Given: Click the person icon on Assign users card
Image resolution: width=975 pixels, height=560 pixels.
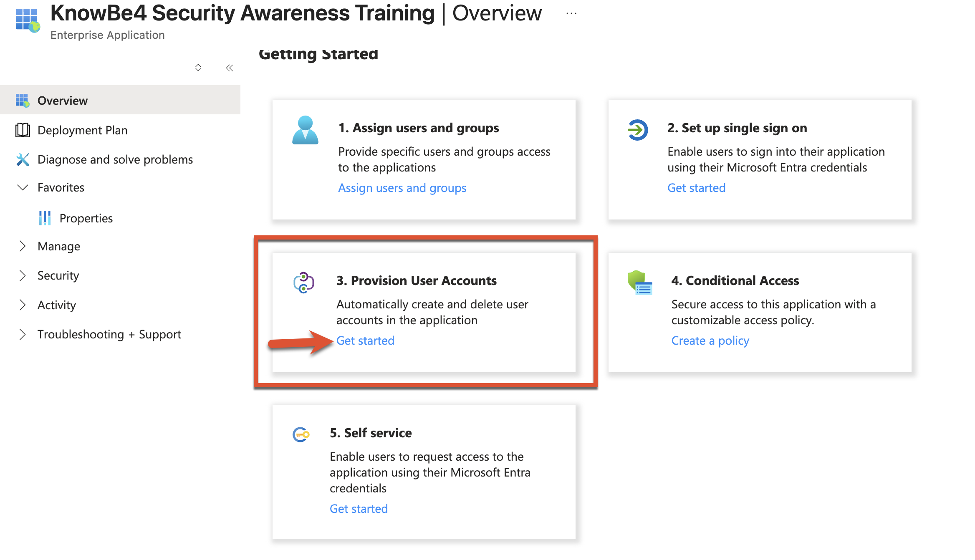Looking at the screenshot, I should 306,130.
